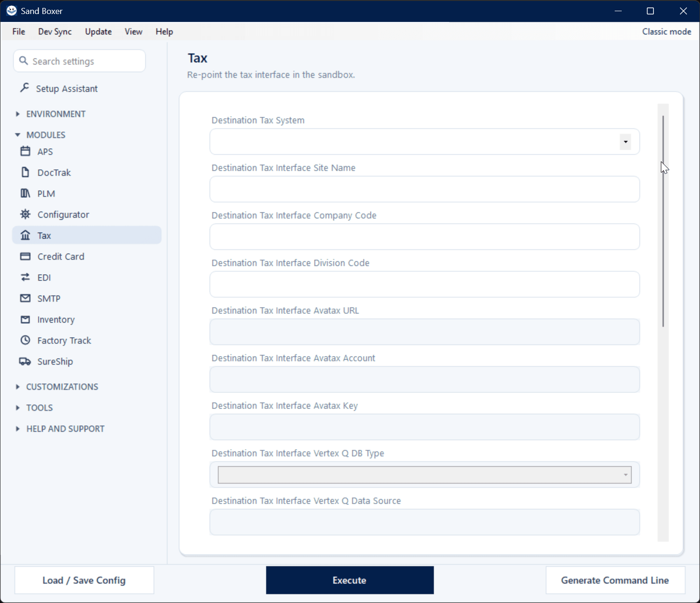The image size is (700, 603).
Task: Expand the HELP AND SUPPORT section
Action: (x=61, y=429)
